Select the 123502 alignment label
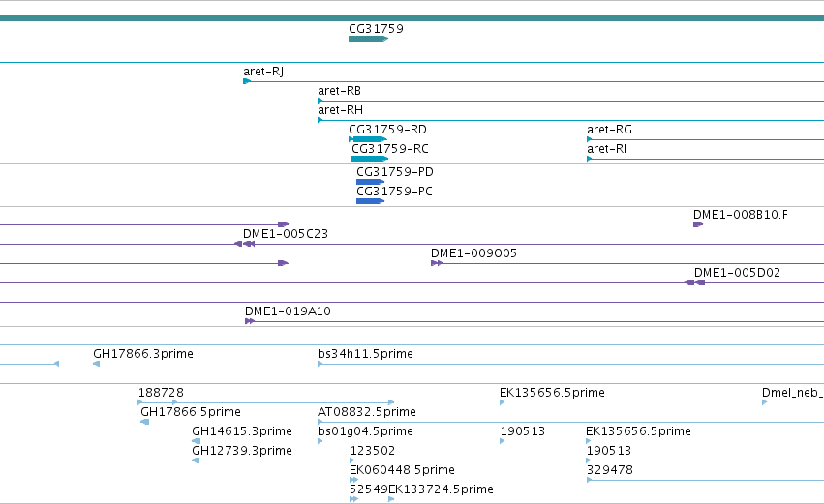Viewport: 824px width, 504px height. pos(373,451)
